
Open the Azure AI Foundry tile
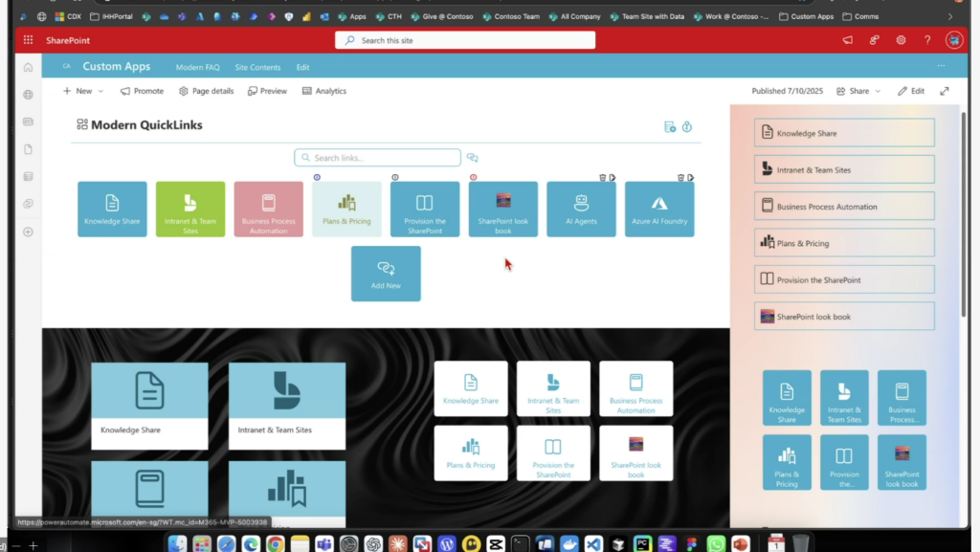click(659, 210)
